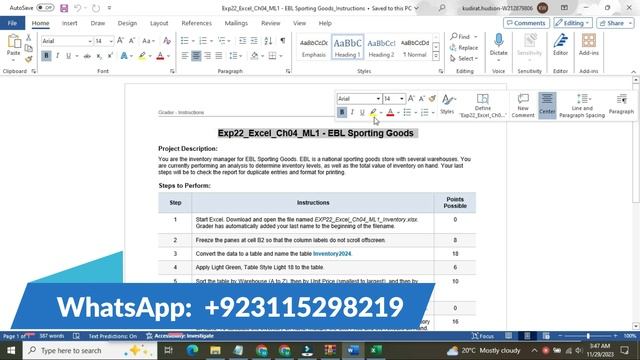Toggle Show/Hide paragraph marks
This screenshot has width=640, height=360.
(x=283, y=41)
